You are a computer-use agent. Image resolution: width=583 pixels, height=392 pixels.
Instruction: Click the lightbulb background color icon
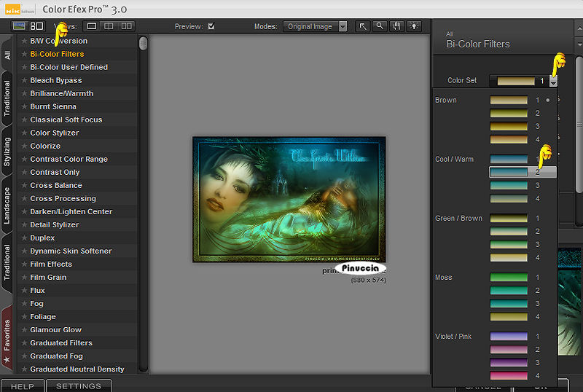[415, 26]
